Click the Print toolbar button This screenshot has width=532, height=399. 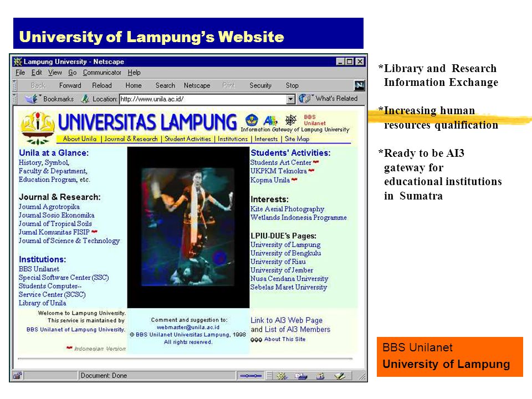click(x=228, y=85)
